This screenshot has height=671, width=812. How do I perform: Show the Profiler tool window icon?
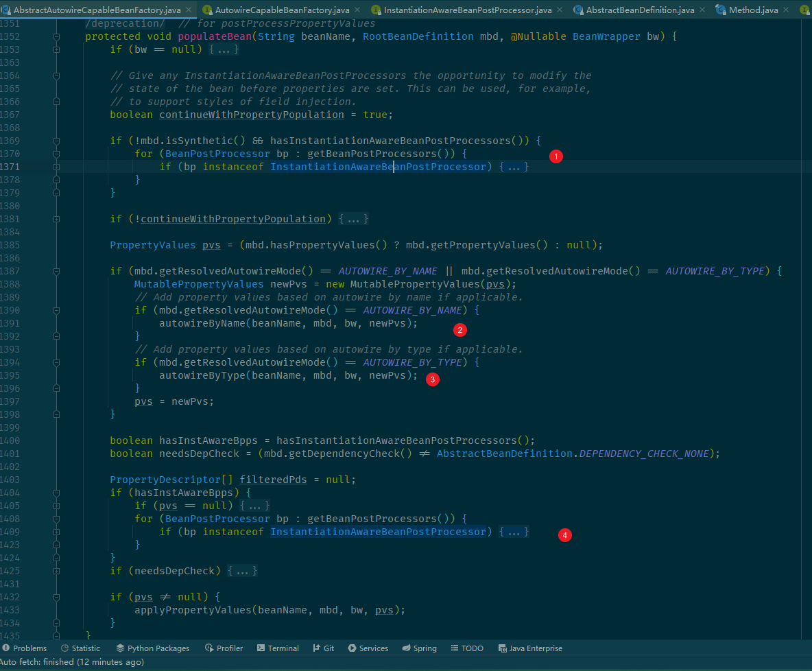tap(209, 648)
